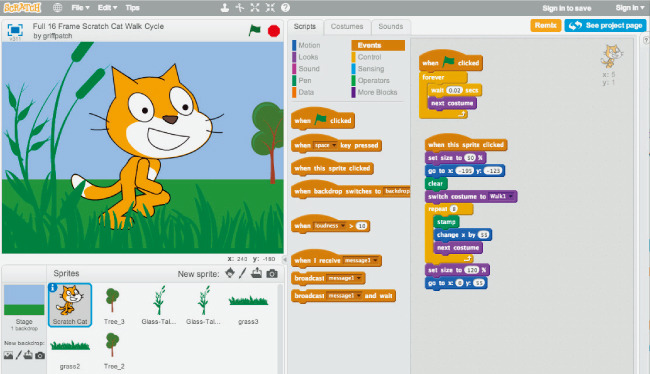Click the Scratch logo

point(22,7)
